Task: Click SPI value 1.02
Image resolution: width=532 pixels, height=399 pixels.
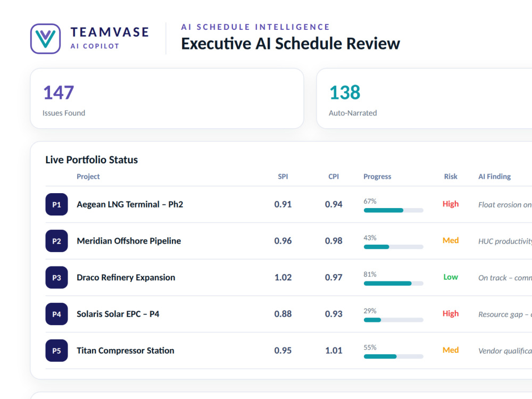Action: coord(283,278)
